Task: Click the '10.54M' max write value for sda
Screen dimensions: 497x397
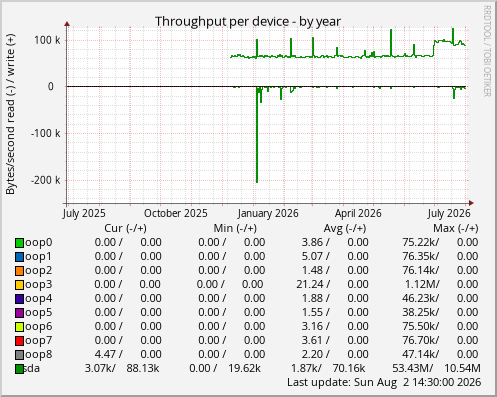Action: (462, 368)
